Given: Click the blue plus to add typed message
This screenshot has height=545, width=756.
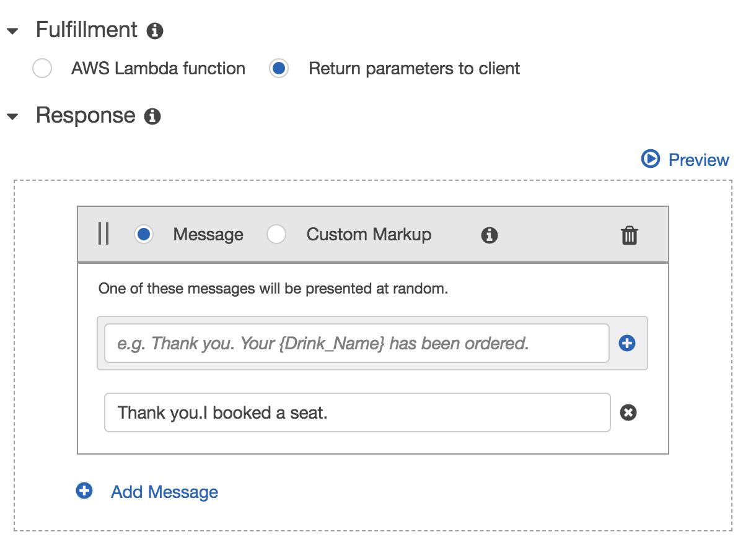Looking at the screenshot, I should pyautogui.click(x=627, y=343).
